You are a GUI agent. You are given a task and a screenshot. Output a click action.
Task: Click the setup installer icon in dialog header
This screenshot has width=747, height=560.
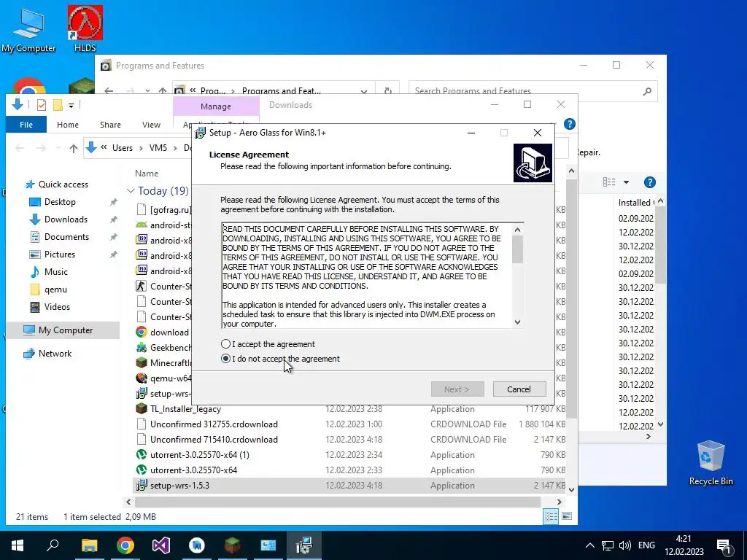533,163
